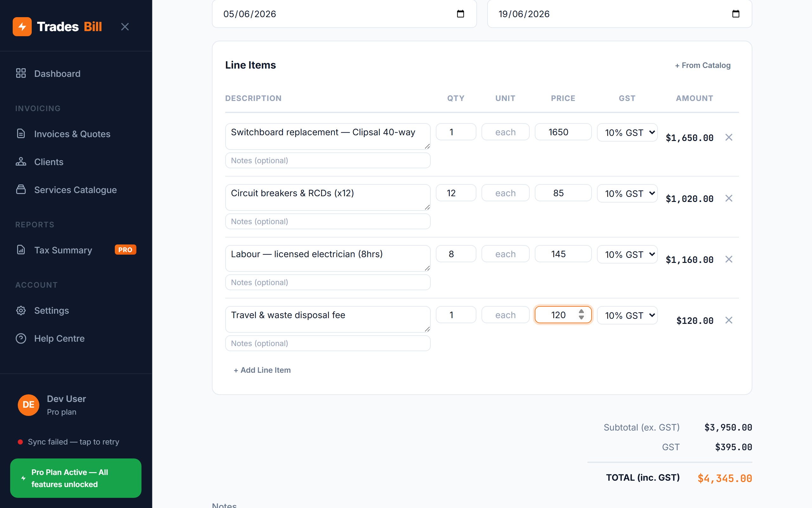Edit Travel & waste disposal fee description

click(x=328, y=319)
